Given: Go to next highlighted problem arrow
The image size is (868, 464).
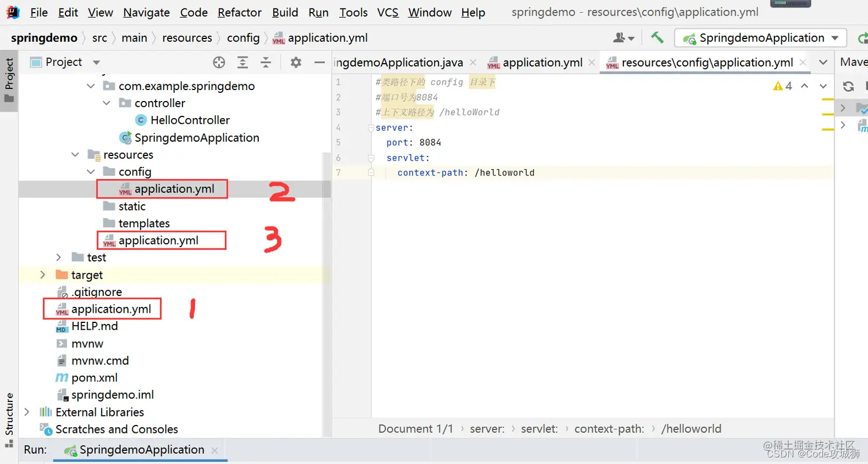Looking at the screenshot, I should click(x=823, y=86).
